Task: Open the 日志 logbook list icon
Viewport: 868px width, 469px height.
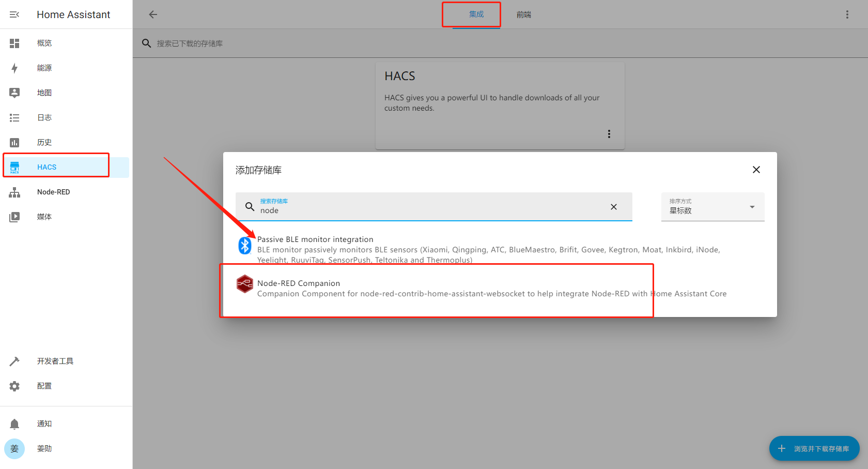Action: tap(14, 118)
